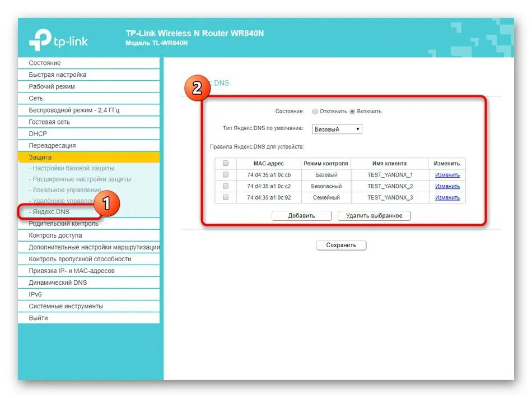
Task: Click the Сохранить button
Action: [341, 245]
